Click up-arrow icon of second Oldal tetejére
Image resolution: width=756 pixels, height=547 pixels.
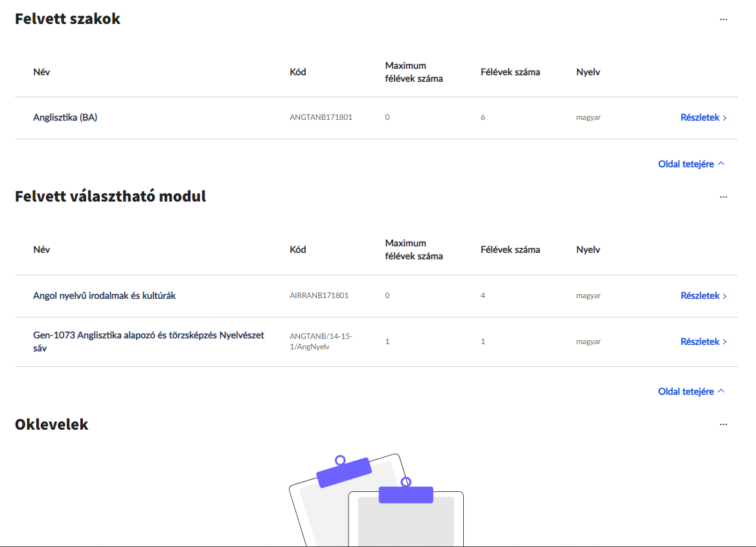coord(721,391)
